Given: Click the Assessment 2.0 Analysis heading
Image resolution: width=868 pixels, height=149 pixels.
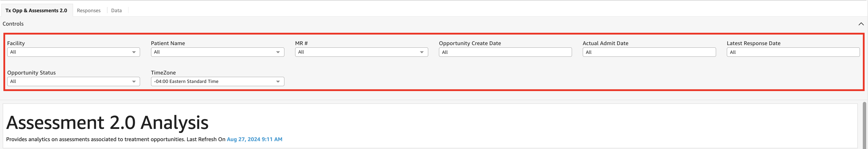Looking at the screenshot, I should [107, 122].
